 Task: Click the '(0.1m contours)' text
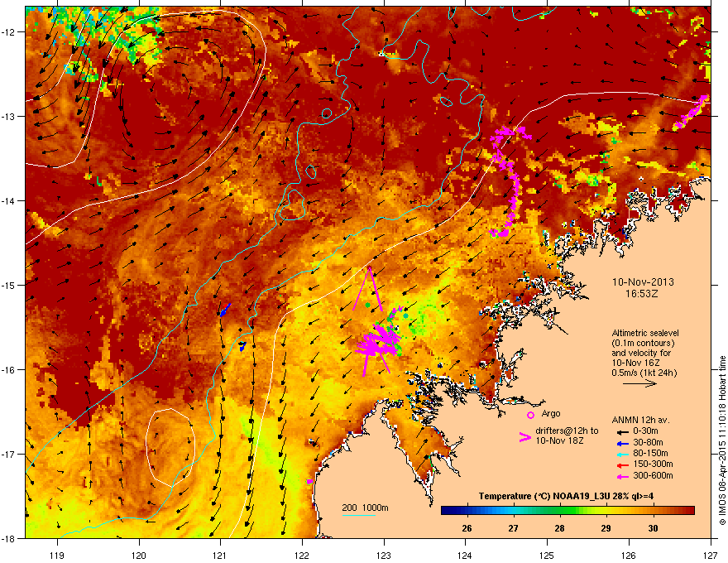pos(643,343)
